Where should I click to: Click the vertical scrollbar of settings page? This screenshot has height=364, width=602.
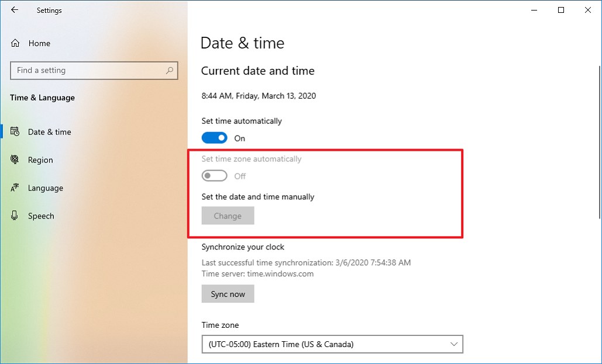click(600, 142)
